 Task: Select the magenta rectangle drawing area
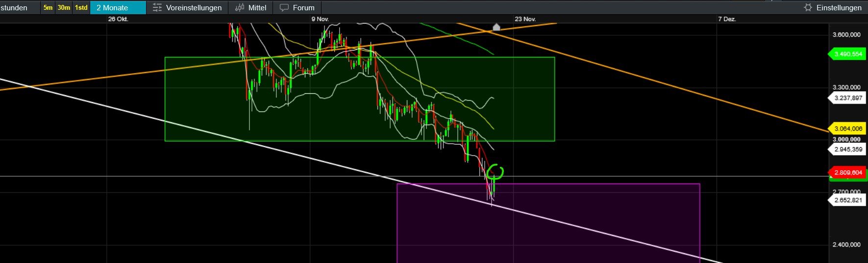(x=588, y=226)
